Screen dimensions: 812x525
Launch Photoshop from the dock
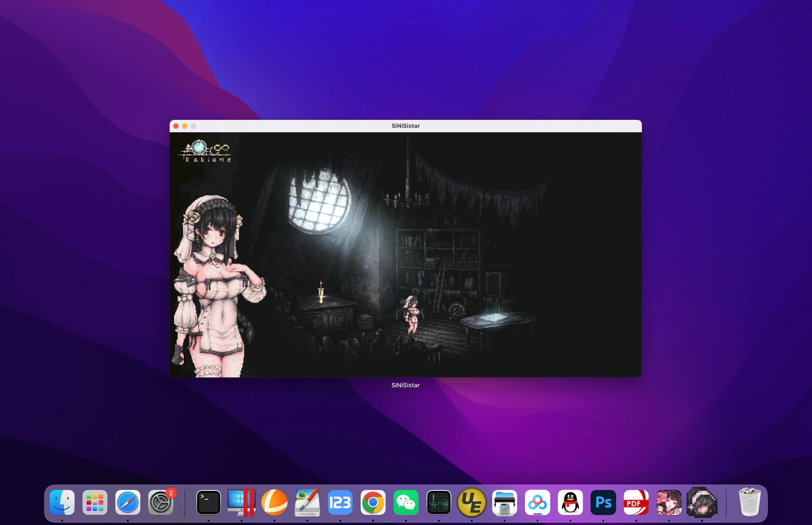603,502
